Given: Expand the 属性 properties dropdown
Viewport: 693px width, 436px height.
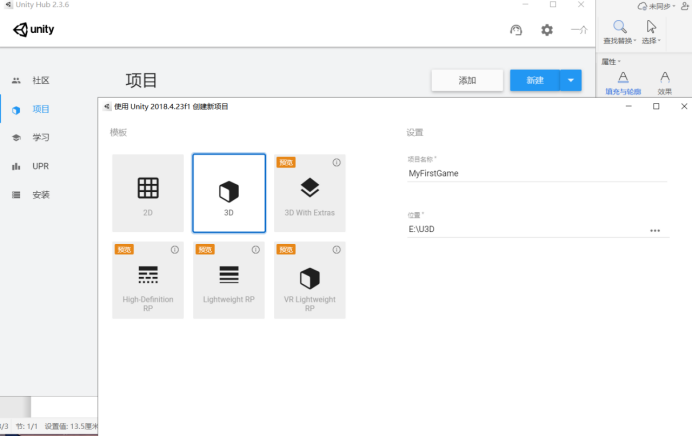Looking at the screenshot, I should [x=611, y=61].
